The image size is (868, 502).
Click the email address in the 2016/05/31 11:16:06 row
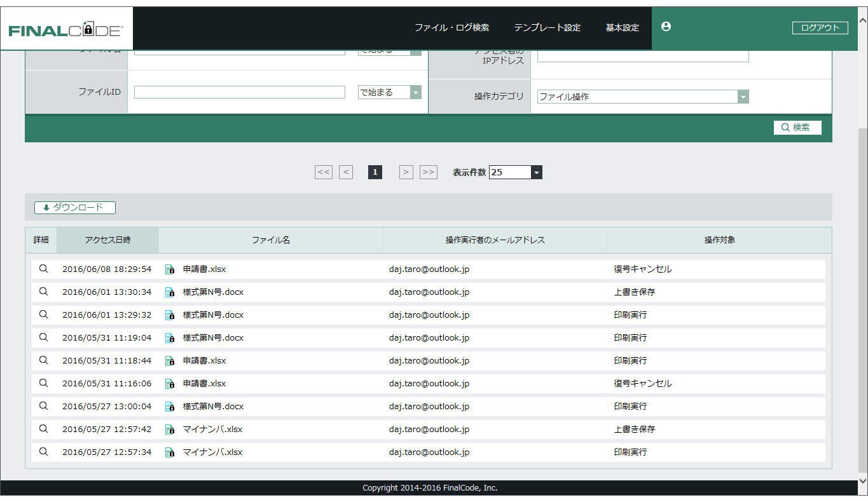pos(429,383)
